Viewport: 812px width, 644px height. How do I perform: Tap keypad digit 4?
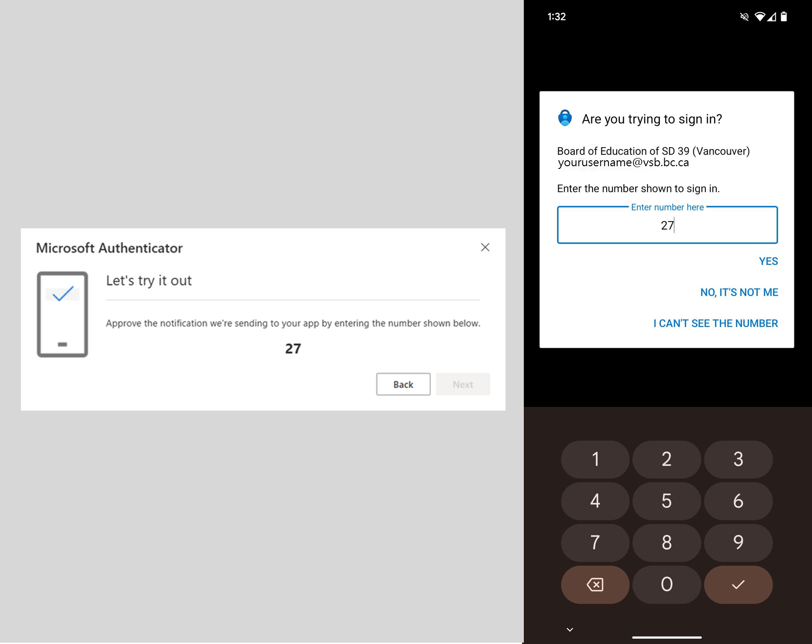pyautogui.click(x=595, y=501)
